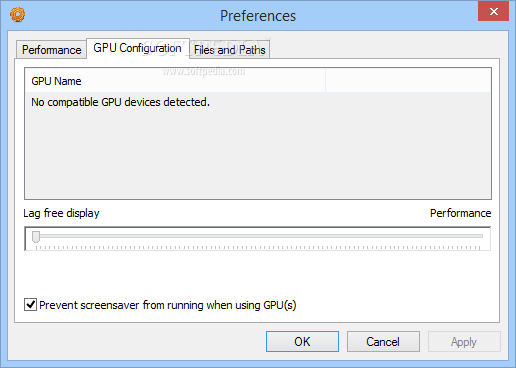The width and height of the screenshot is (516, 368).
Task: Select the 'No compatible GPU devices detected' row
Action: pyautogui.click(x=257, y=102)
